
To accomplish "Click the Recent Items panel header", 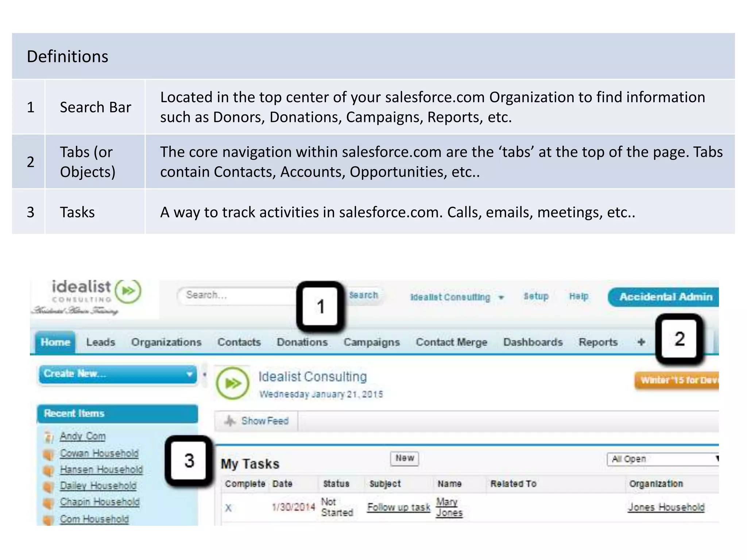I will (x=117, y=414).
